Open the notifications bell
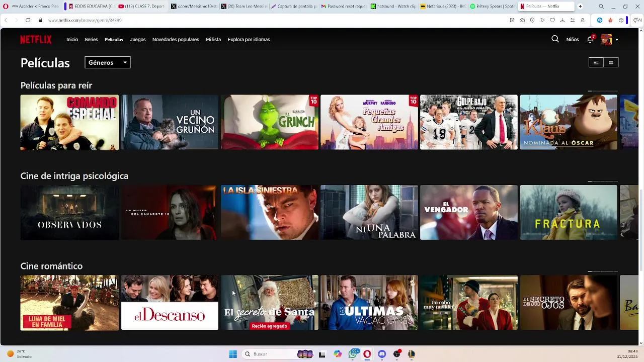The height and width of the screenshot is (362, 644). pos(590,39)
